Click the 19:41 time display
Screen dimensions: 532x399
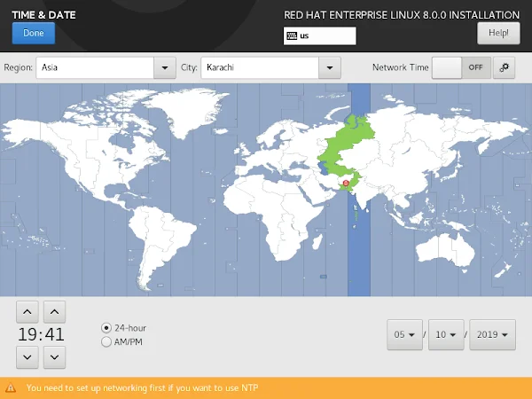point(41,334)
